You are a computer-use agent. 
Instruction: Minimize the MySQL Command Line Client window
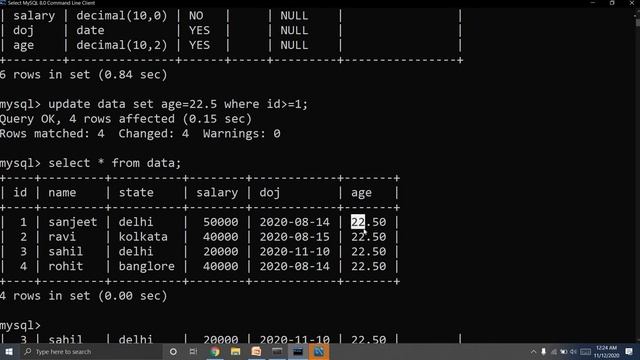click(593, 3)
